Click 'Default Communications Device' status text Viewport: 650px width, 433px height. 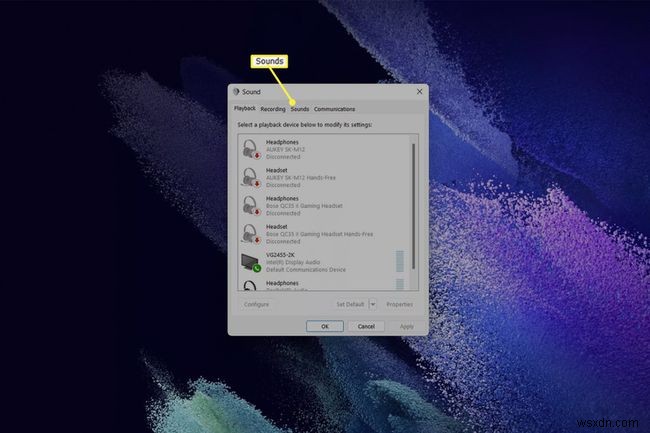click(306, 269)
